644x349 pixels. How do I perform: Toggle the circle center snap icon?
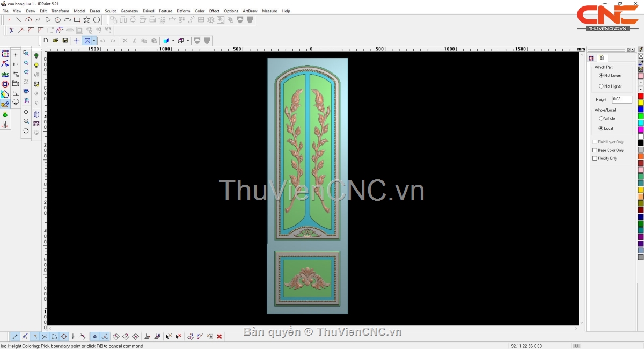[64, 337]
